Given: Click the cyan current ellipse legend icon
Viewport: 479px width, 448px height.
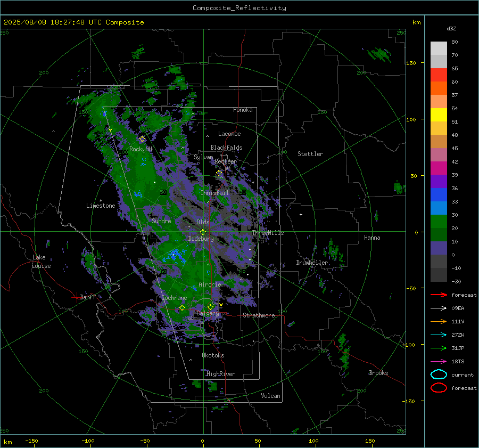Looking at the screenshot, I should click(x=439, y=374).
